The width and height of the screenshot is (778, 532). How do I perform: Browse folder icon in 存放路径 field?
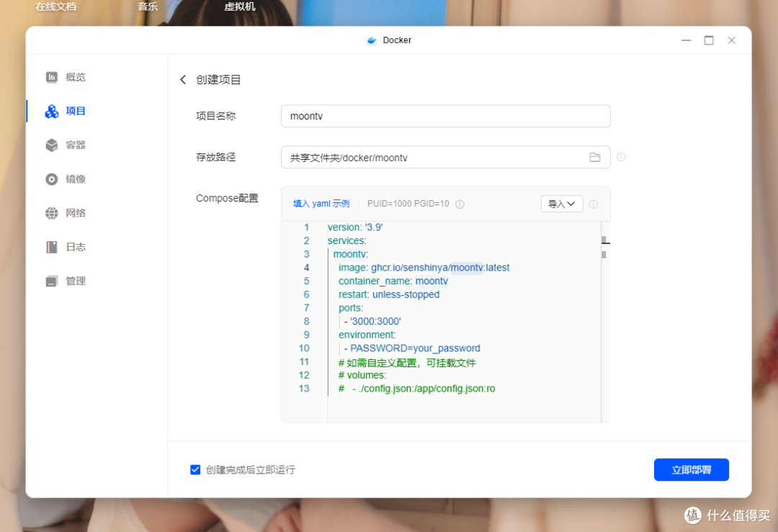tap(594, 157)
